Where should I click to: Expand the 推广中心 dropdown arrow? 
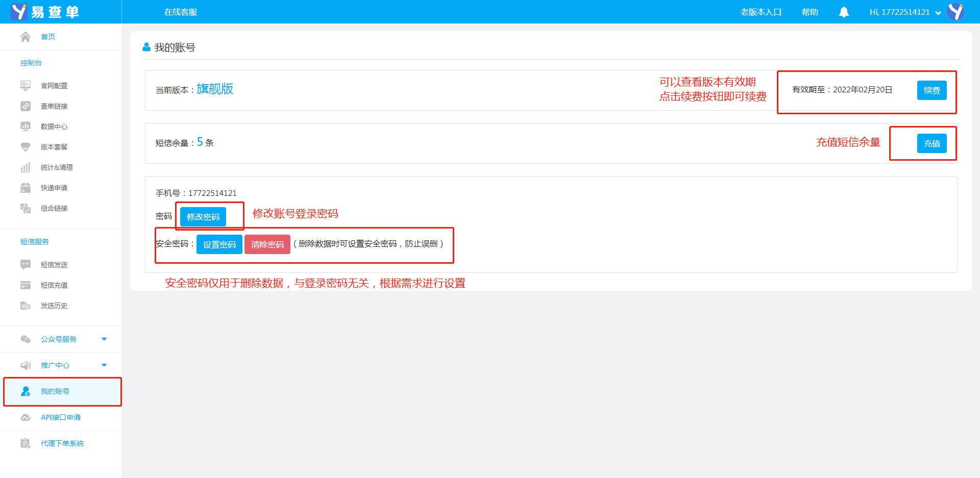coord(104,365)
